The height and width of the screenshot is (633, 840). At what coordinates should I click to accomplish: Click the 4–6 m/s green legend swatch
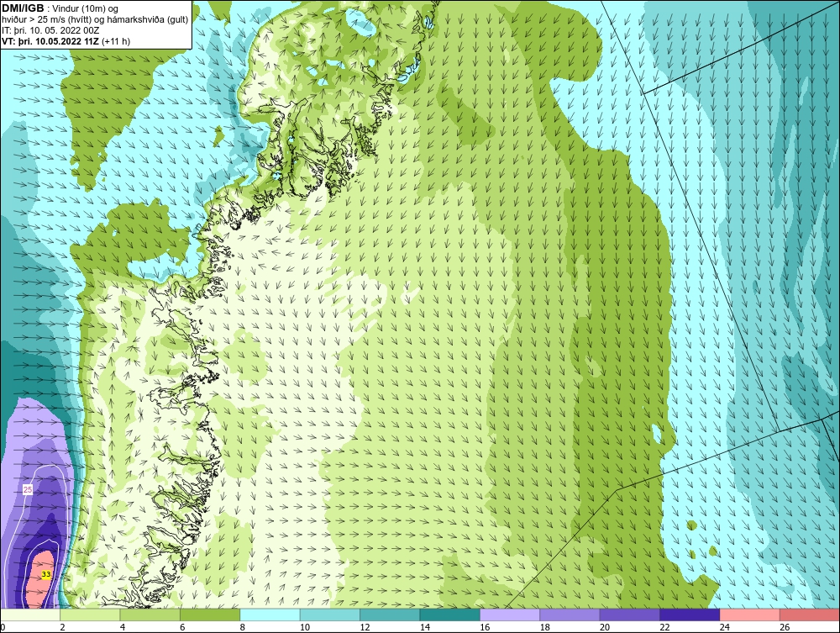(x=150, y=615)
